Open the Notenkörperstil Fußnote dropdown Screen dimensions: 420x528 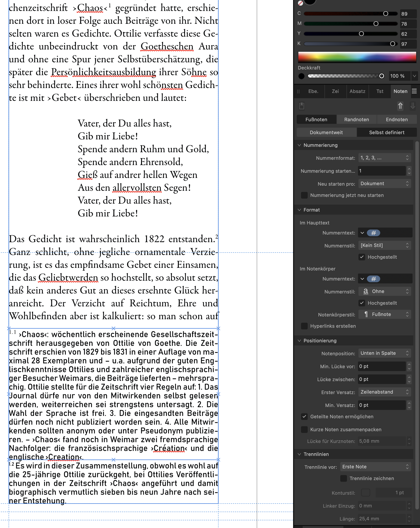click(385, 314)
